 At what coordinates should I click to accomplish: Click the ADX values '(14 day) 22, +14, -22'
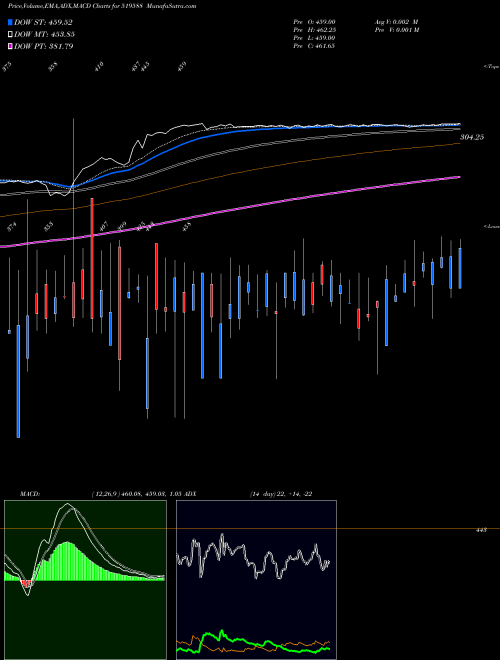click(281, 494)
